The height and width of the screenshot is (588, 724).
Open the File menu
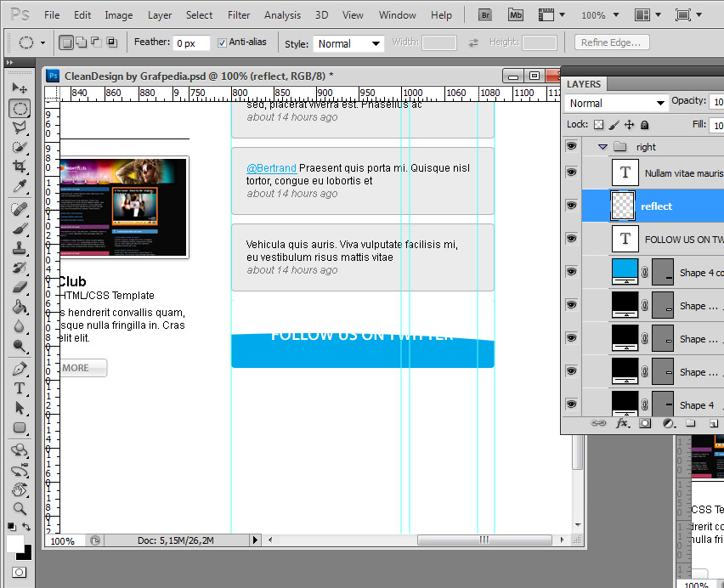point(52,15)
